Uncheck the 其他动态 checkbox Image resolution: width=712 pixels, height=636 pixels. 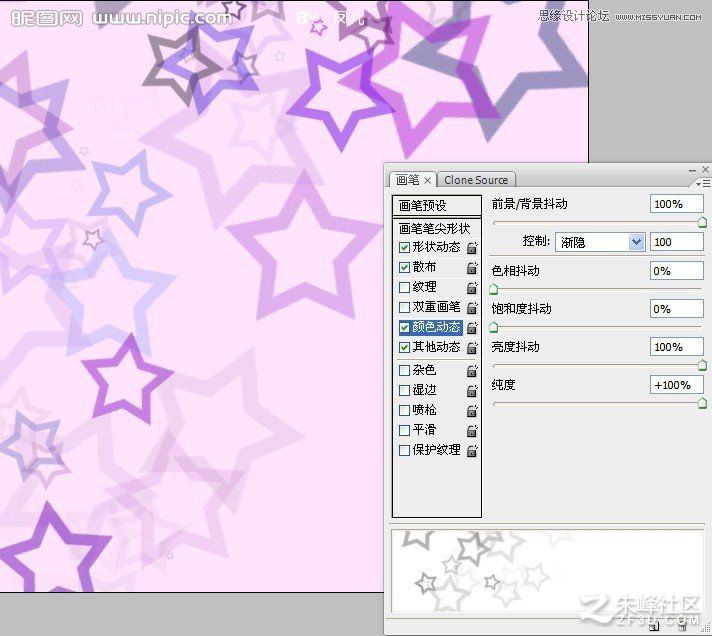(404, 348)
